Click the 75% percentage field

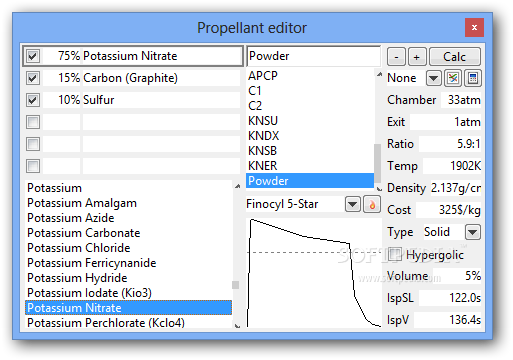coord(62,56)
